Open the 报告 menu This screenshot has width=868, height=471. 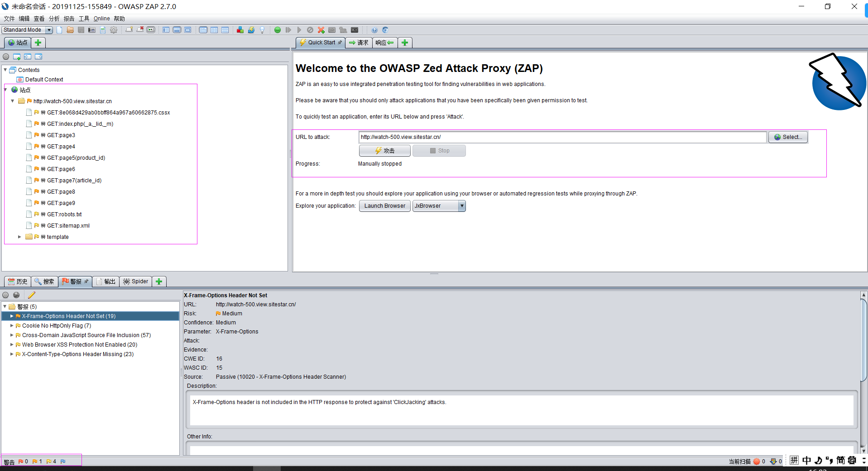click(x=69, y=19)
